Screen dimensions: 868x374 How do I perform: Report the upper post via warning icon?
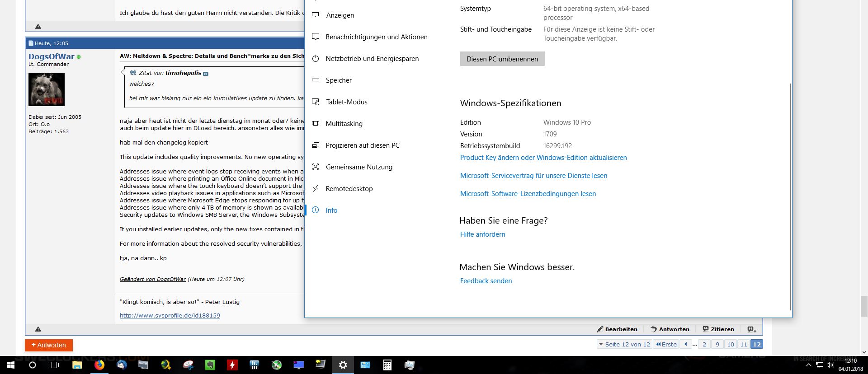(x=38, y=27)
